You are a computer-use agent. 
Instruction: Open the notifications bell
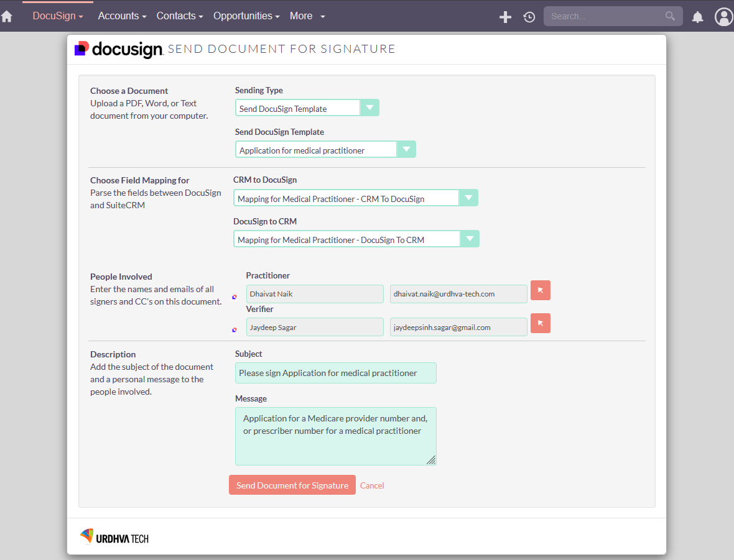697,17
